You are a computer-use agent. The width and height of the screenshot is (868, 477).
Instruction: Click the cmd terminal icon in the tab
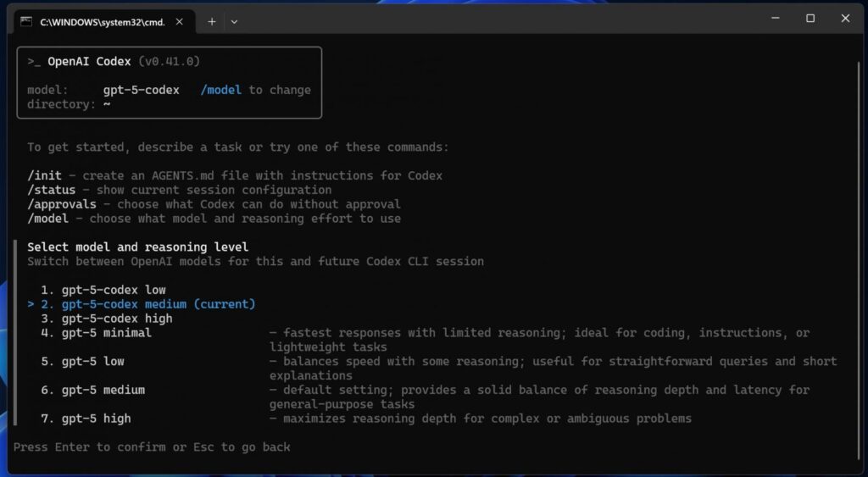click(x=26, y=21)
